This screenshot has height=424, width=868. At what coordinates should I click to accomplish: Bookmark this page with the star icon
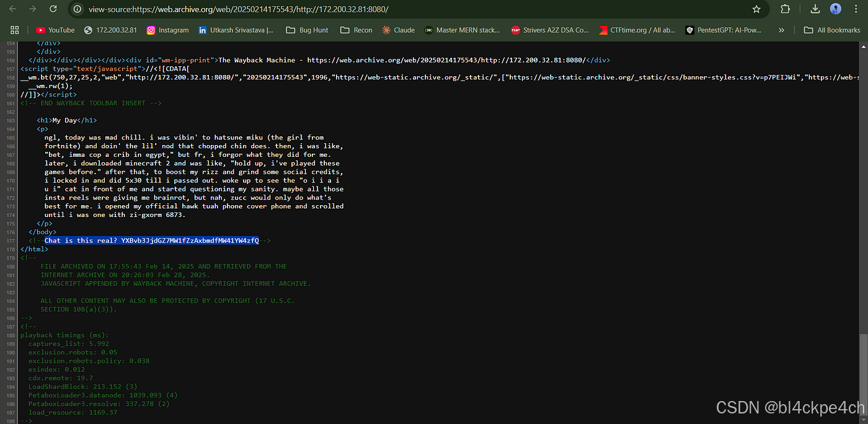coord(756,9)
